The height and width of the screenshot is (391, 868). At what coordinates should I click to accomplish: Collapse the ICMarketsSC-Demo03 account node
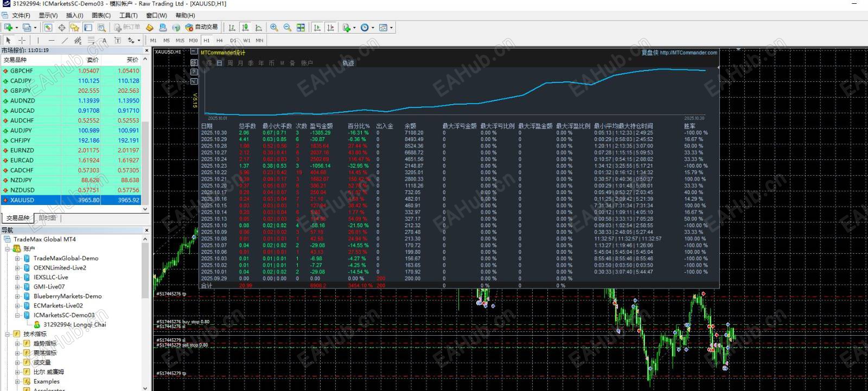[17, 315]
